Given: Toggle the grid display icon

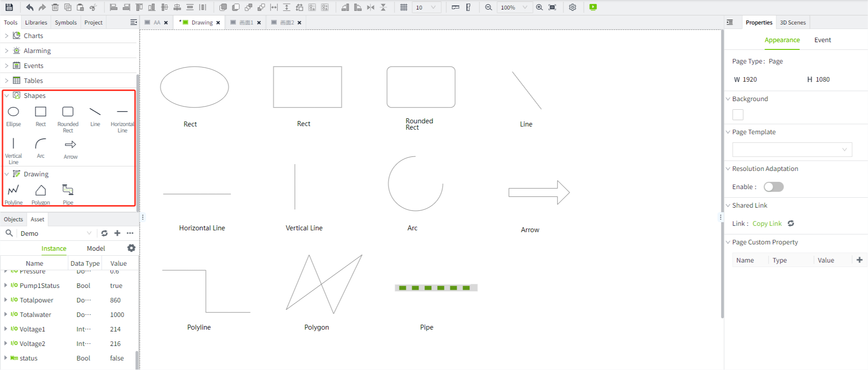Looking at the screenshot, I should [404, 7].
